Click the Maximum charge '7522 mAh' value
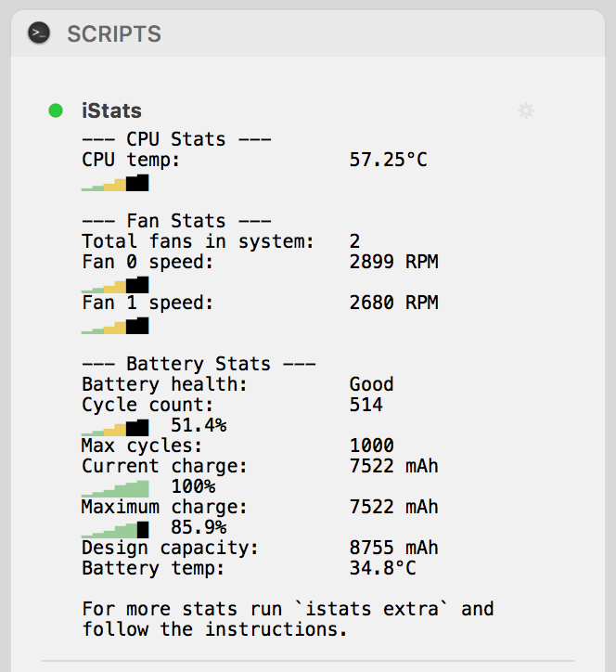Image resolution: width=616 pixels, height=672 pixels. [393, 507]
